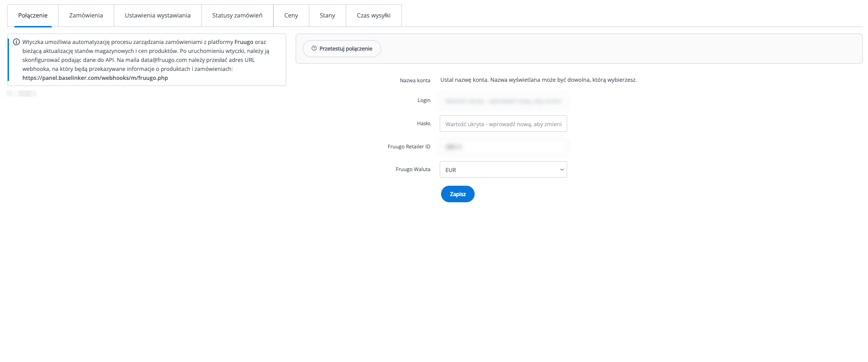Click the Hasło field label
Image resolution: width=868 pixels, height=362 pixels.
pos(423,123)
